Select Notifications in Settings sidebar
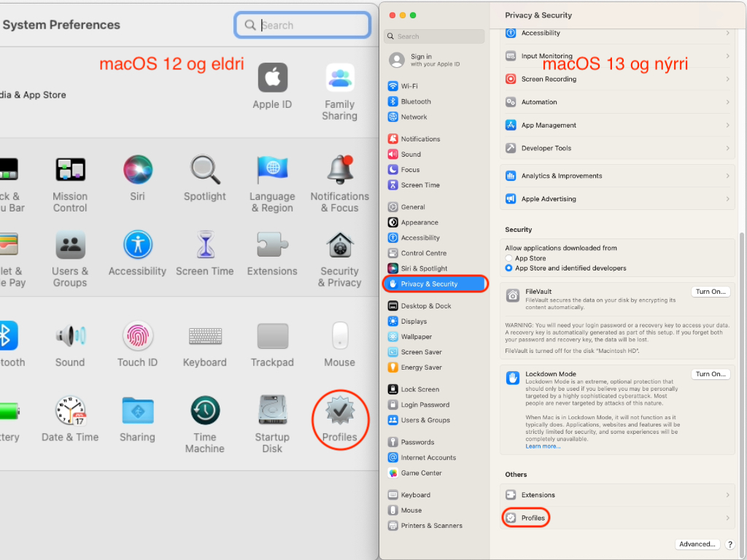This screenshot has width=747, height=560. click(435, 139)
